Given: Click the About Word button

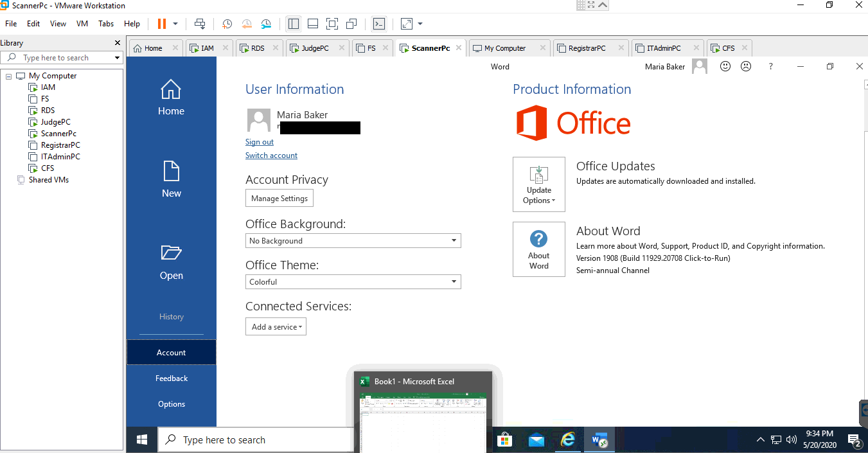Looking at the screenshot, I should point(539,249).
